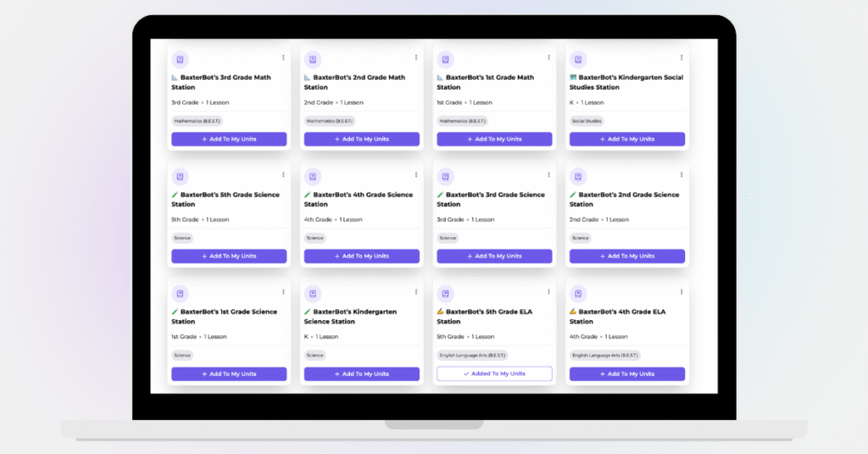Click the unit icon on 2nd Grade Math card
The width and height of the screenshot is (868, 454).
[313, 60]
